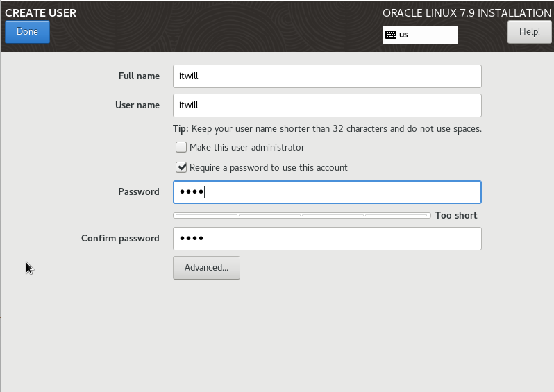Click the User name label
Screen dimensions: 554x392
(137, 105)
